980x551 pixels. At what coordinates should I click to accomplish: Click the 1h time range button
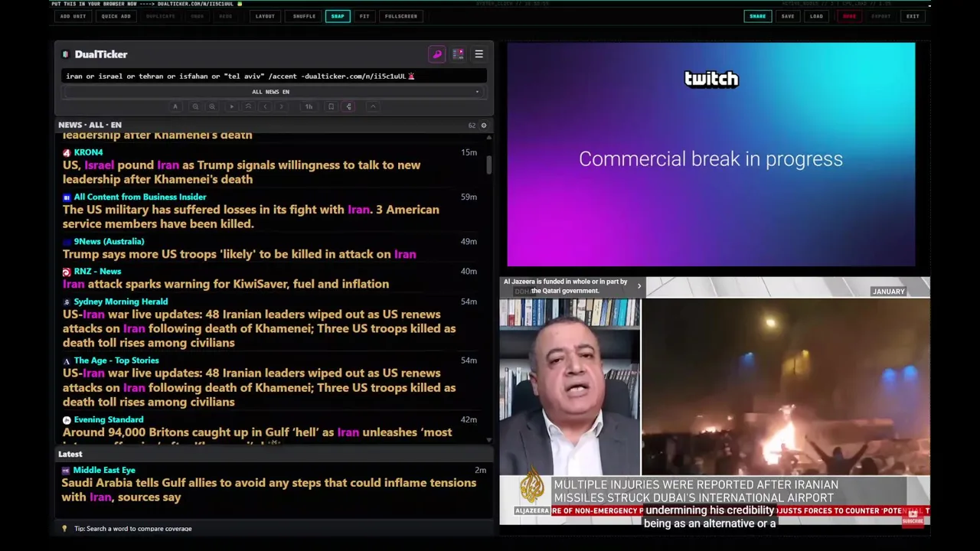click(x=309, y=106)
